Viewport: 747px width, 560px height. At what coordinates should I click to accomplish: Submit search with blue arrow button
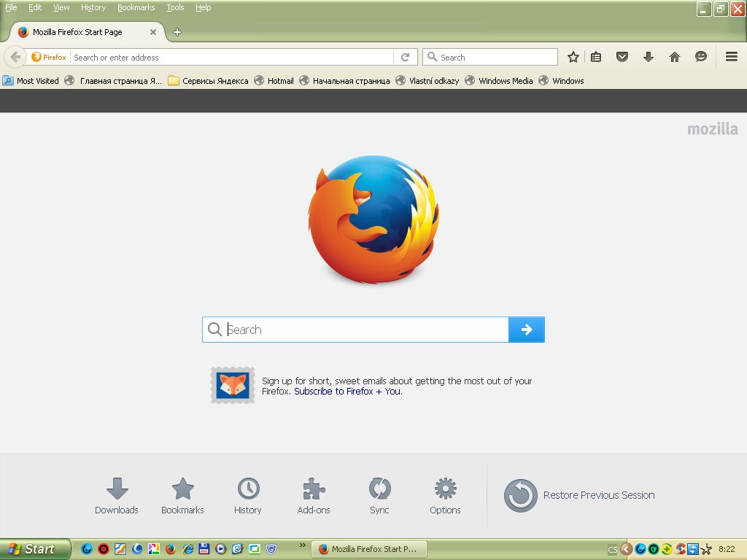point(527,330)
